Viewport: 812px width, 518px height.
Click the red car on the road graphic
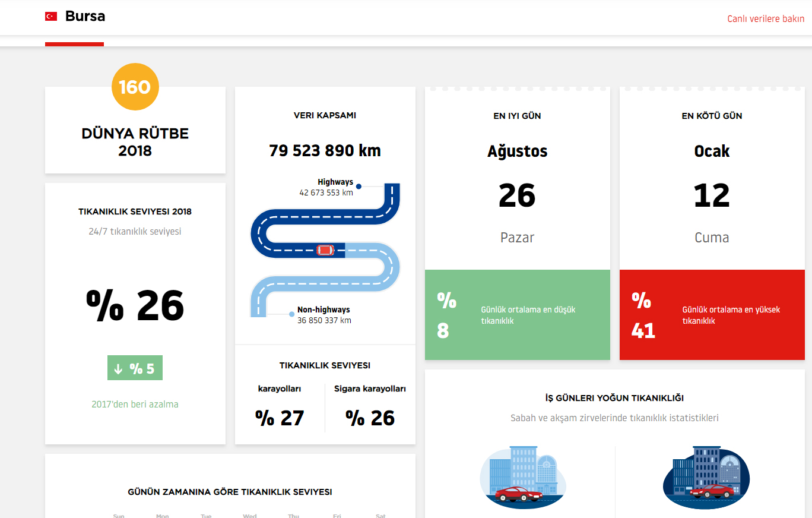[x=325, y=250]
